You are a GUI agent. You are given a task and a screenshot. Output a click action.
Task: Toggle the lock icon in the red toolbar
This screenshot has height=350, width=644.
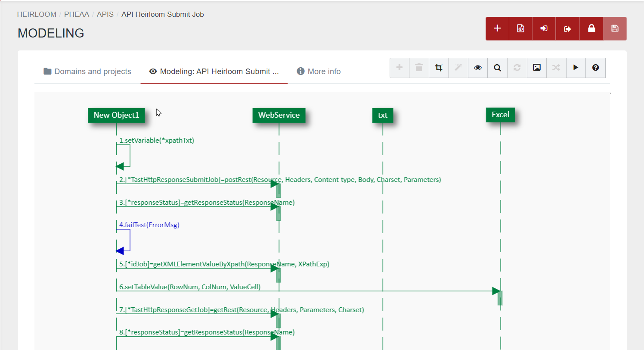coord(591,28)
